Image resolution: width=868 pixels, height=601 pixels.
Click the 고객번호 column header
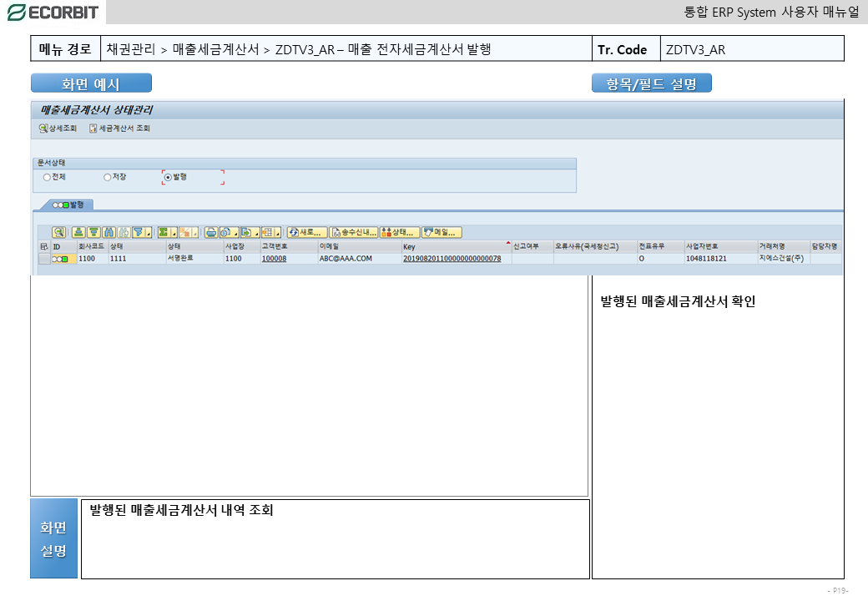click(289, 247)
